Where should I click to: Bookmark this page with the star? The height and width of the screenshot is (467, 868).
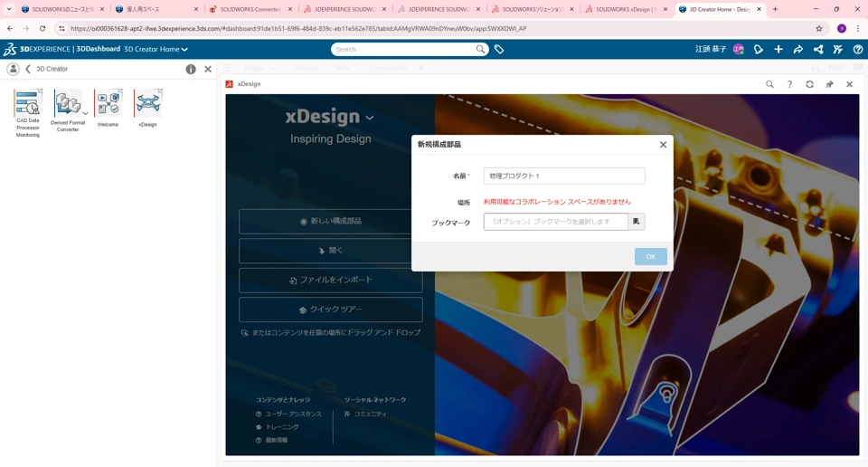[819, 28]
